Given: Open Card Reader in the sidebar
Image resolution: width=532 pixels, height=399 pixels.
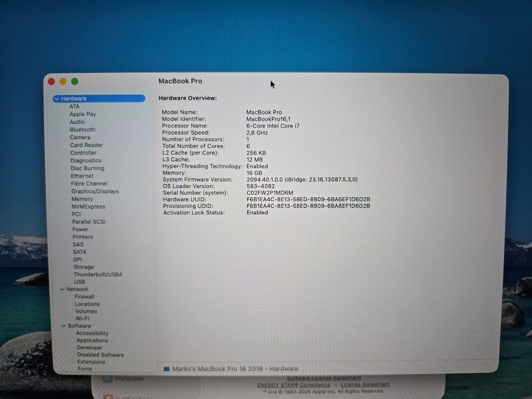Looking at the screenshot, I should (86, 145).
